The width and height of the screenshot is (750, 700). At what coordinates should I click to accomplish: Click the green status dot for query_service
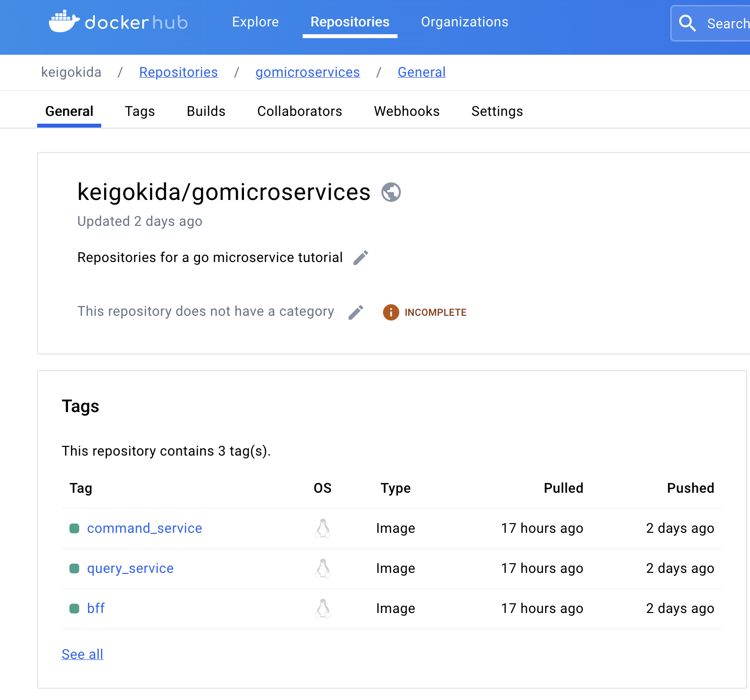[x=74, y=569]
